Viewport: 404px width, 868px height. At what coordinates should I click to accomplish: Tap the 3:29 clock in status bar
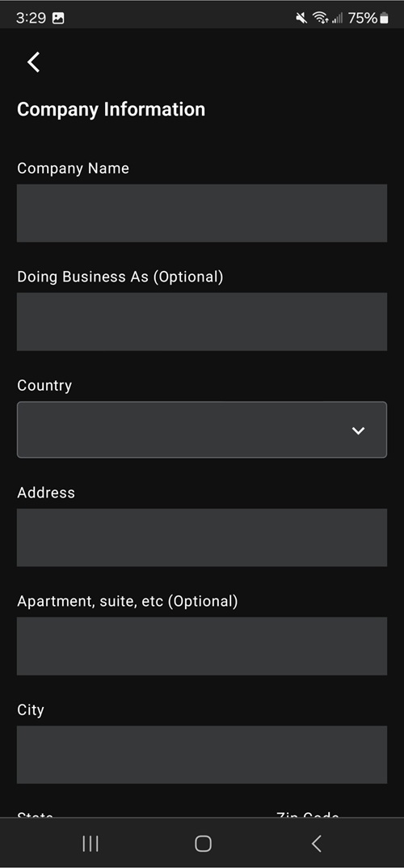31,19
